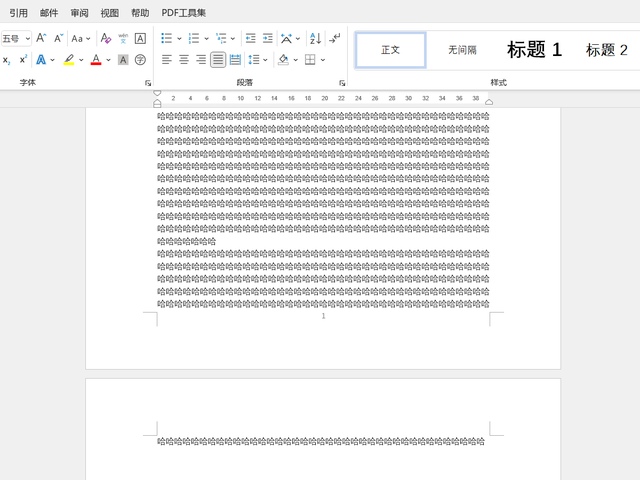
Task: Apply the yellow text highlight color
Action: [69, 60]
